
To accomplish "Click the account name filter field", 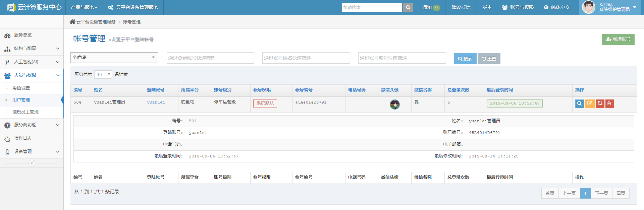I will 306,58.
